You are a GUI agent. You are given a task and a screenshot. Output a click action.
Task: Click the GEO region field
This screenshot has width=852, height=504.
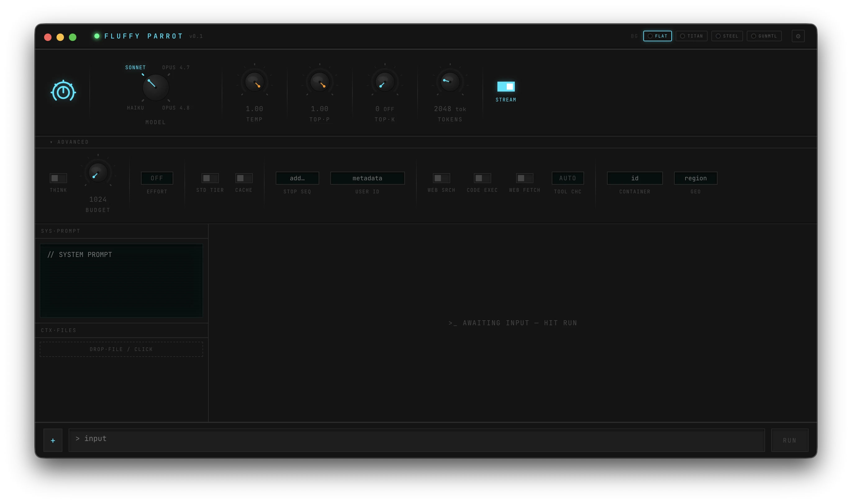pos(696,178)
